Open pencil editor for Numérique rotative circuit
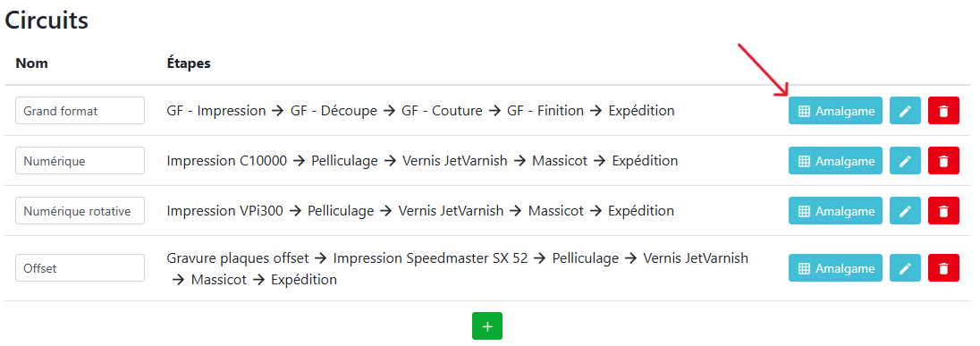980x346 pixels. pos(905,210)
